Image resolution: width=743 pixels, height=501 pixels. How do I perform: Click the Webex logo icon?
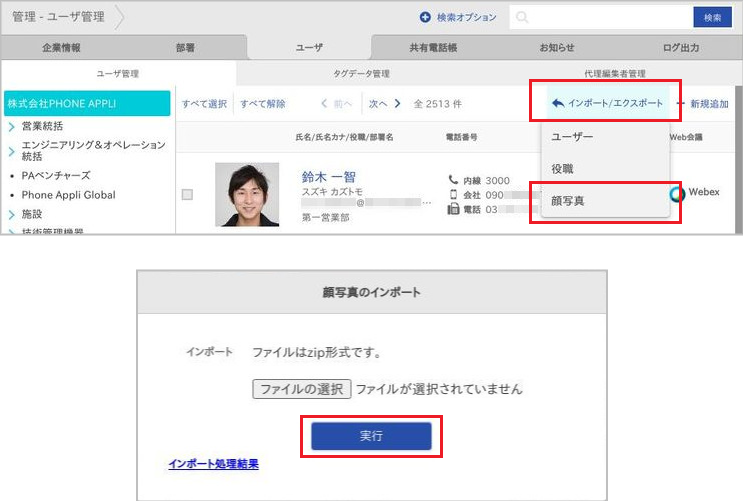click(677, 193)
